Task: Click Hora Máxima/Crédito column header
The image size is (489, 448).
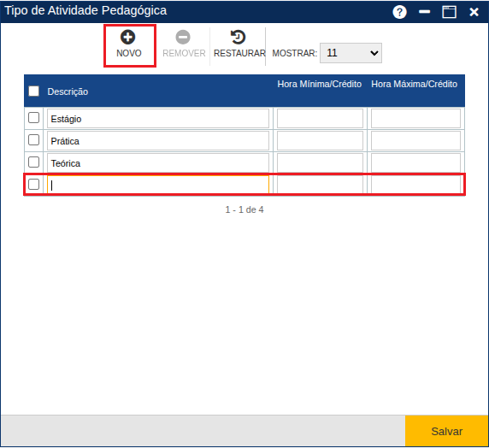Action: pos(414,84)
